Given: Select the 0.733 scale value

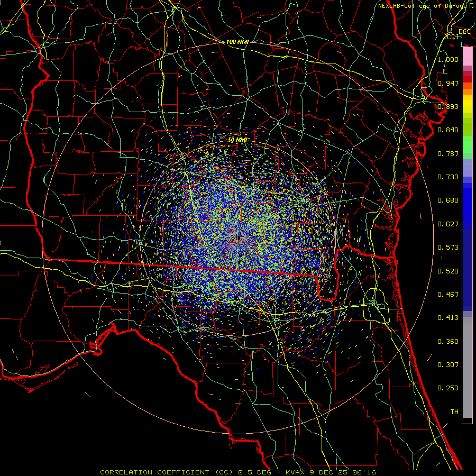Looking at the screenshot, I should [x=448, y=177].
